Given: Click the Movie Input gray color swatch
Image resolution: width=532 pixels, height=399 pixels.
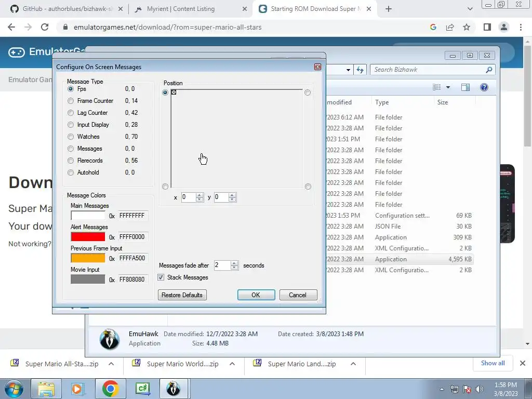Looking at the screenshot, I should click(88, 279).
